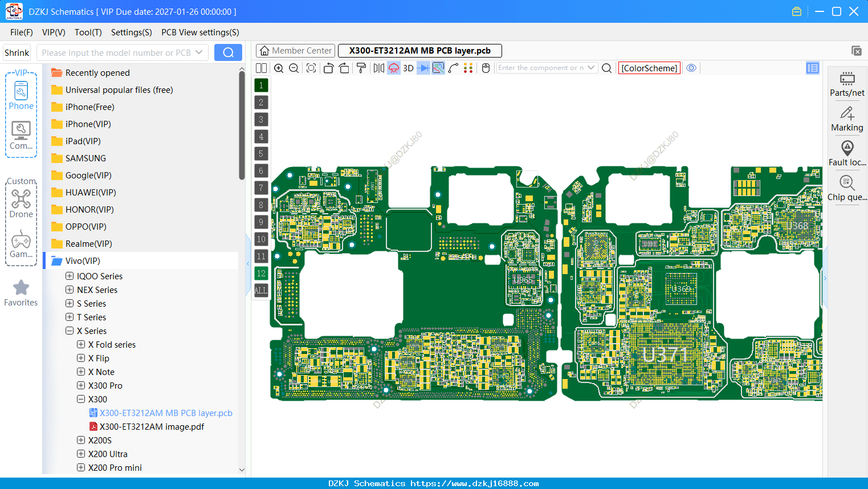
Task: Click the toolbox icon in title bar
Action: 797,11
